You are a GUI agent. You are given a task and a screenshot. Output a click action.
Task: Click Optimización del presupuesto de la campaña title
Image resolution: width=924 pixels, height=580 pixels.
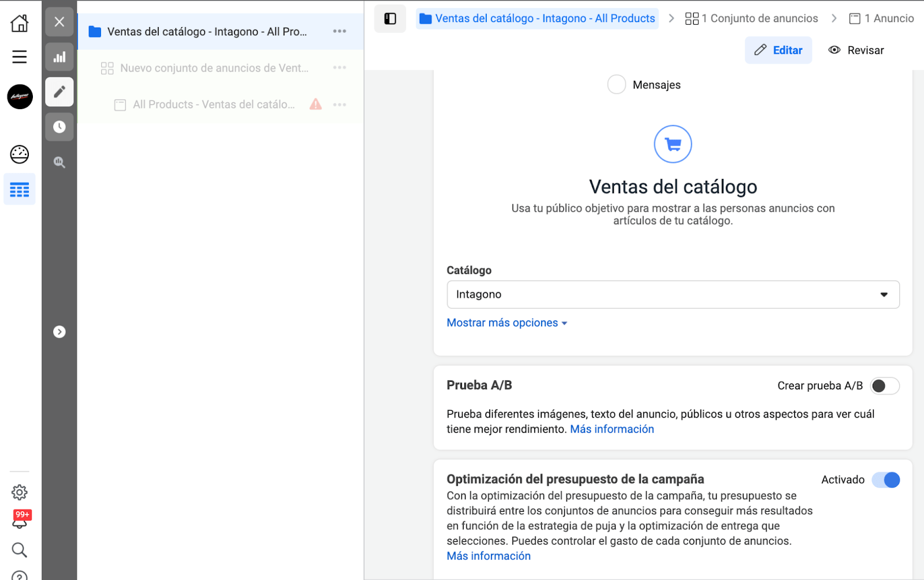click(575, 479)
